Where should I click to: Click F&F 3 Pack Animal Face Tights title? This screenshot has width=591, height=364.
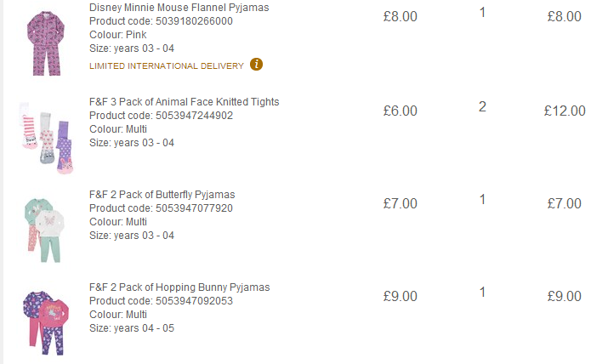184,102
